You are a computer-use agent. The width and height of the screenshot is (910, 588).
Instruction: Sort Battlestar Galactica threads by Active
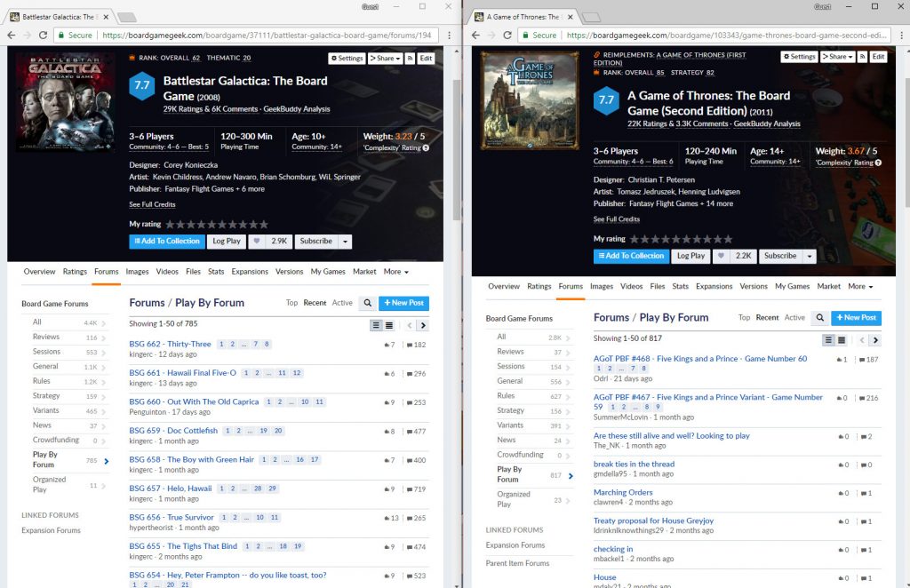pos(342,303)
